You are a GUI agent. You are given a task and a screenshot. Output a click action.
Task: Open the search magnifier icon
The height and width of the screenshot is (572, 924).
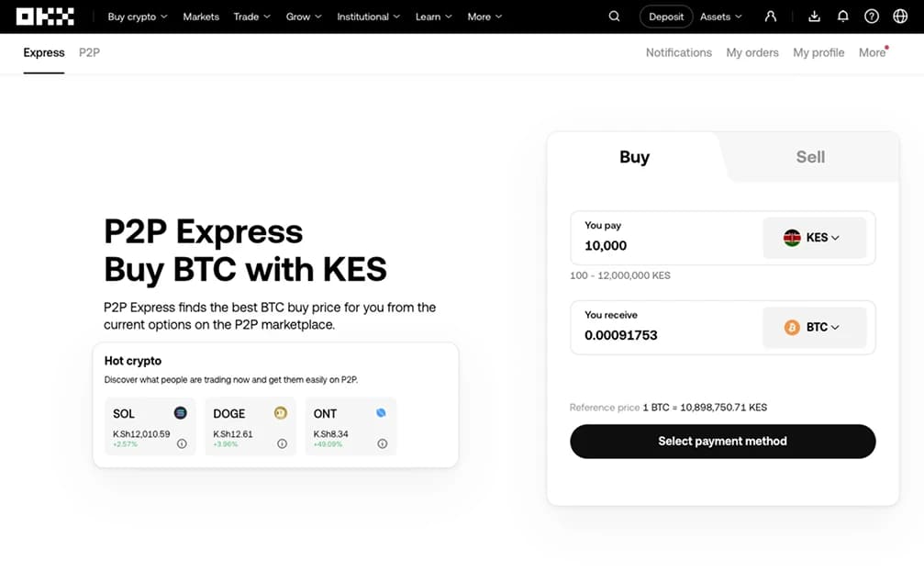[x=615, y=17]
